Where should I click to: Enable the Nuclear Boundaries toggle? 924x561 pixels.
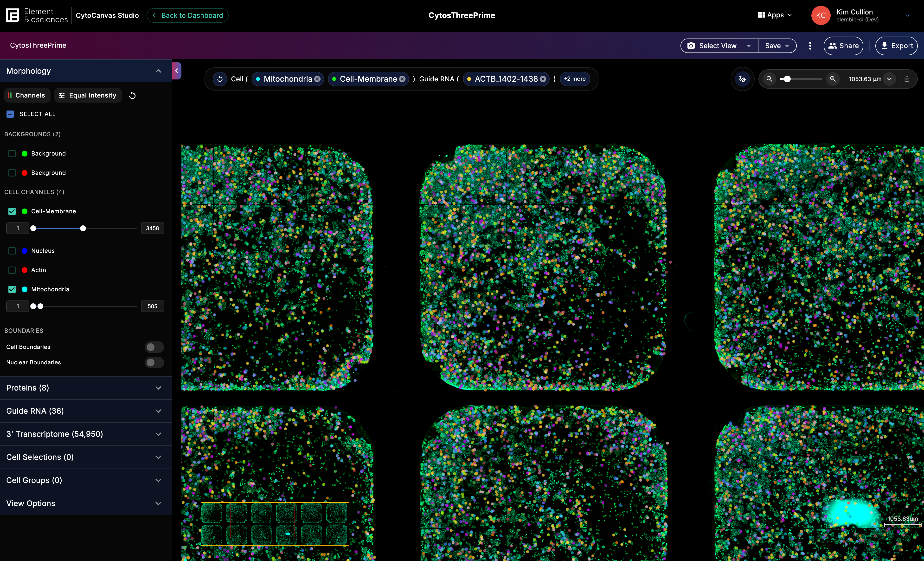154,363
